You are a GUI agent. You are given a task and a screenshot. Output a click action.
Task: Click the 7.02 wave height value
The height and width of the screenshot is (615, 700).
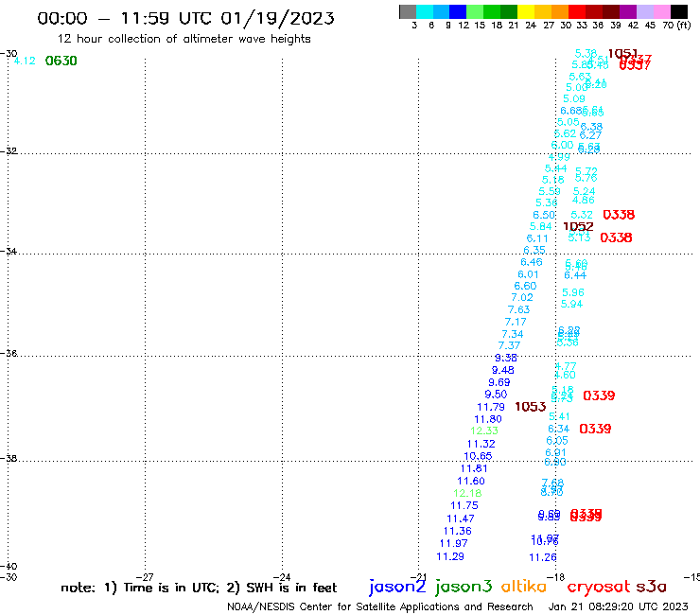(x=522, y=297)
